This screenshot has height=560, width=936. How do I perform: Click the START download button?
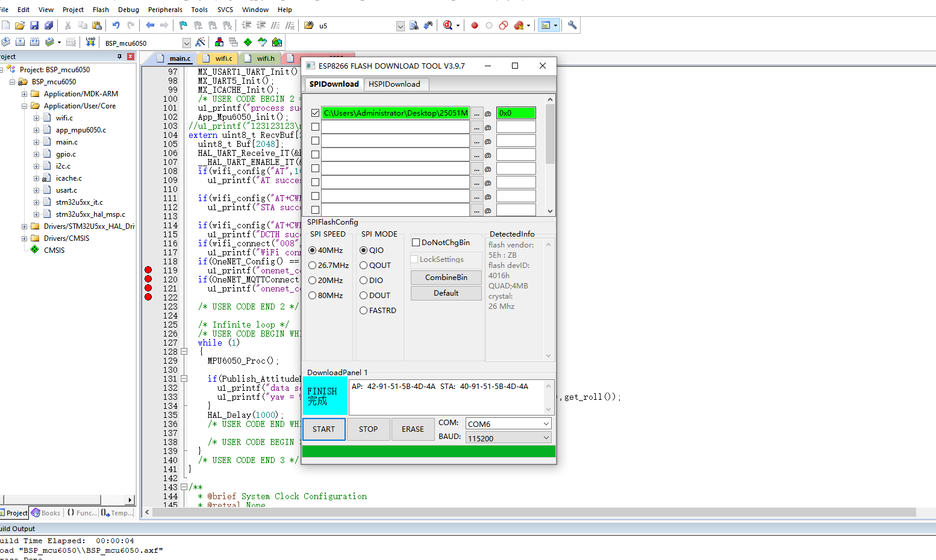pyautogui.click(x=324, y=429)
